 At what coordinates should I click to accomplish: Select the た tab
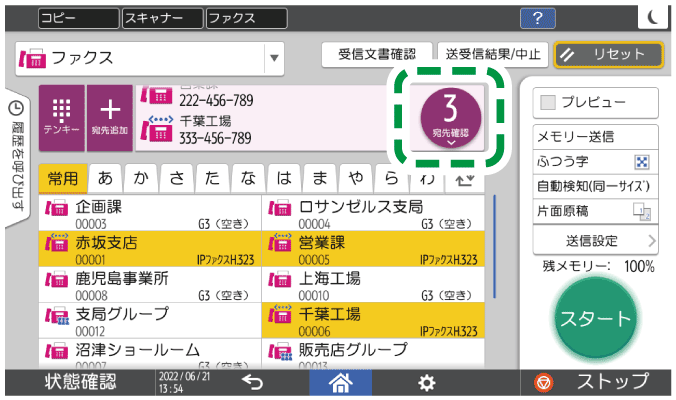(213, 178)
